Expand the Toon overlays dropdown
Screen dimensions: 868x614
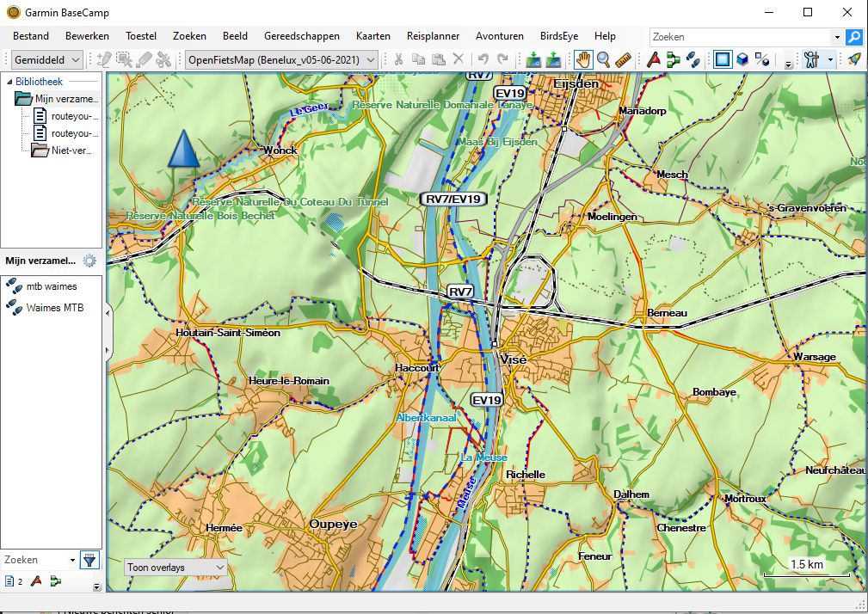pos(175,568)
